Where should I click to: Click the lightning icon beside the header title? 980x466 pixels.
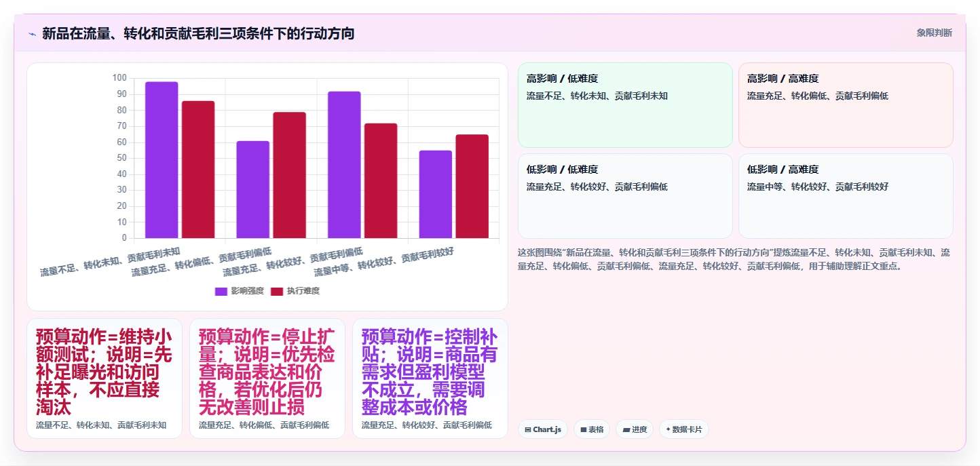pos(32,34)
